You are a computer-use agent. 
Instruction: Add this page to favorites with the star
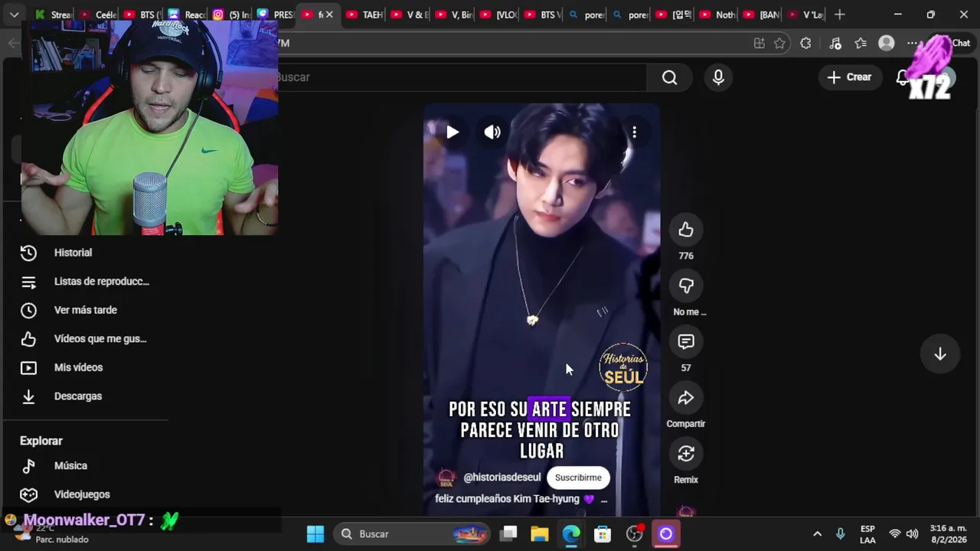tap(779, 44)
